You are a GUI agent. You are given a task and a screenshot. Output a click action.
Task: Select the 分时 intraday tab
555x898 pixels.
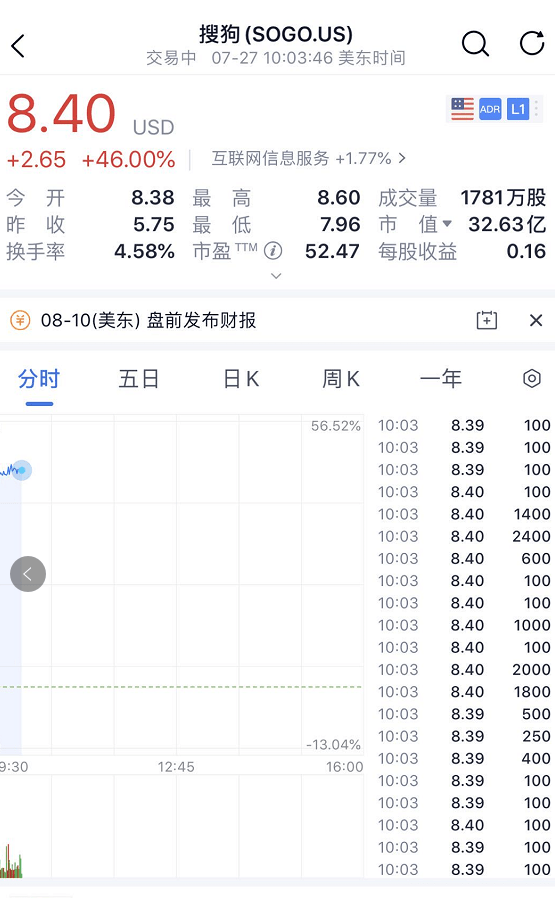tap(39, 379)
